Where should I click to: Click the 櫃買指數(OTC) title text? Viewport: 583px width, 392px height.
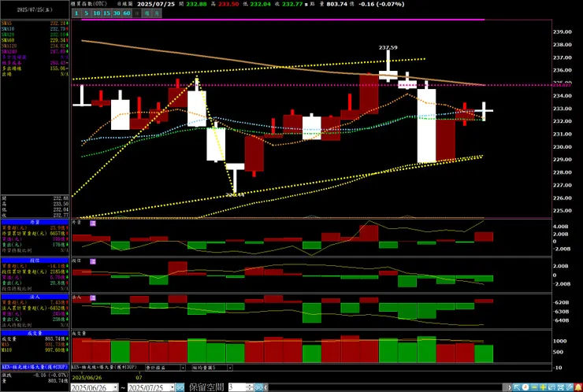(x=90, y=4)
